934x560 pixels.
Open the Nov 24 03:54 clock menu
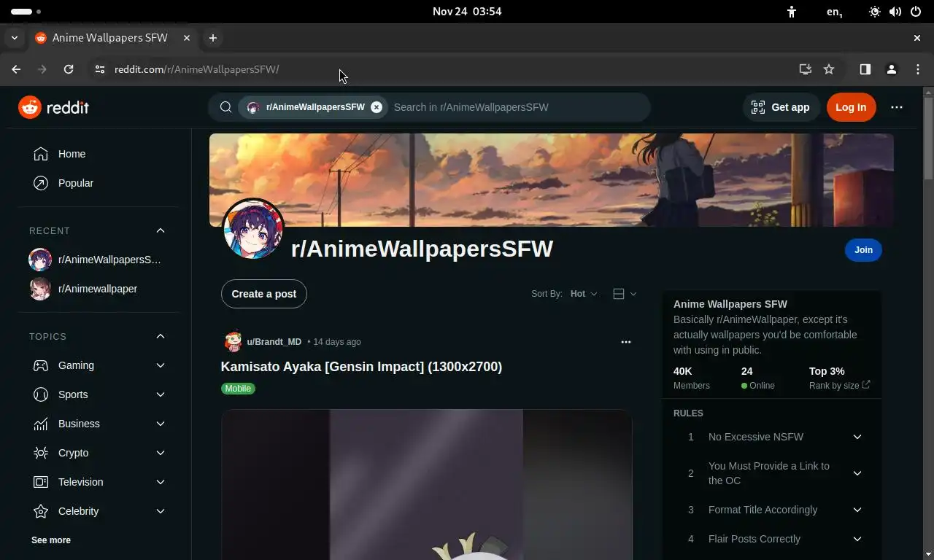coord(467,12)
